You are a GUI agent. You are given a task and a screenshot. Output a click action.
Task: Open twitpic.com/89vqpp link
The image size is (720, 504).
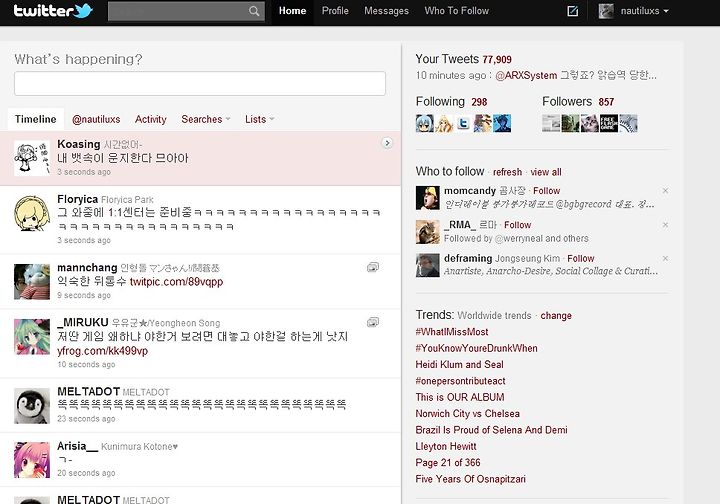[176, 282]
